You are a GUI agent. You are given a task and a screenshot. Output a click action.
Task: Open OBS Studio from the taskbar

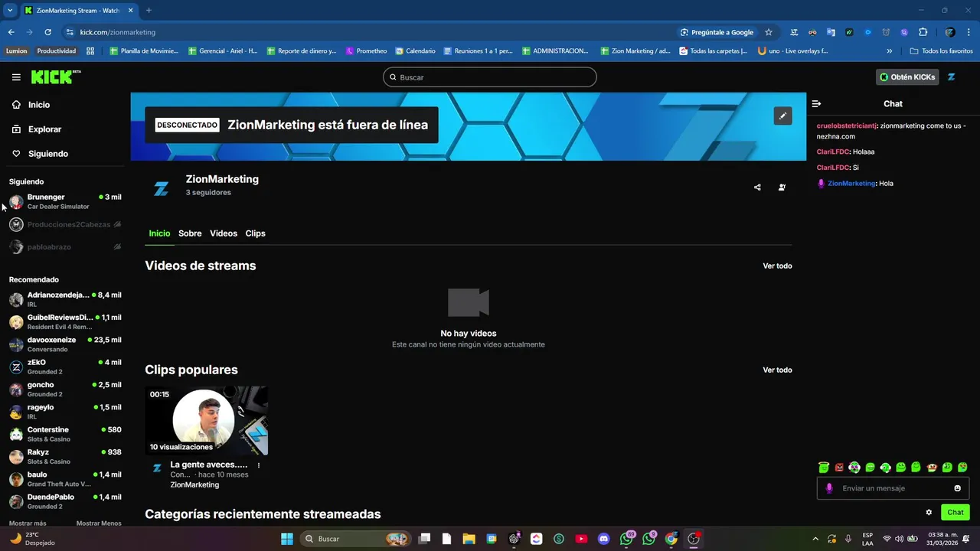click(694, 539)
